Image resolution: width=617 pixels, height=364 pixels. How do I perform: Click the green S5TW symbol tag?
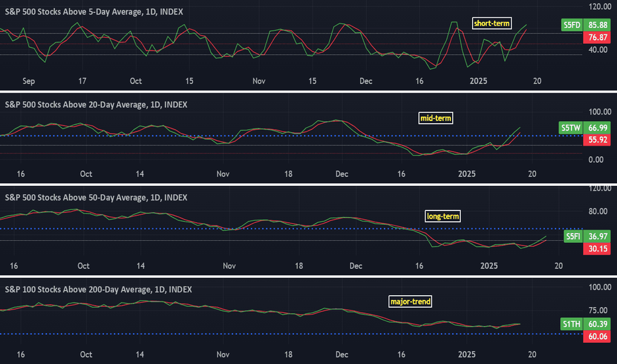pos(571,128)
